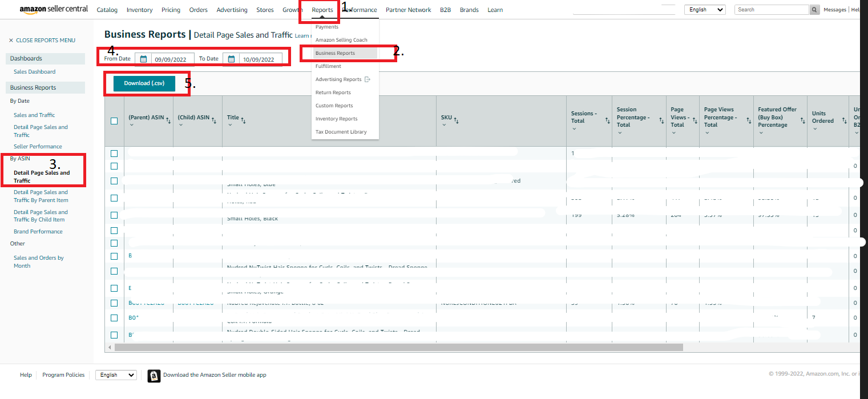The image size is (868, 399).
Task: Expand chevron under Units Ordered header
Action: coord(814,129)
